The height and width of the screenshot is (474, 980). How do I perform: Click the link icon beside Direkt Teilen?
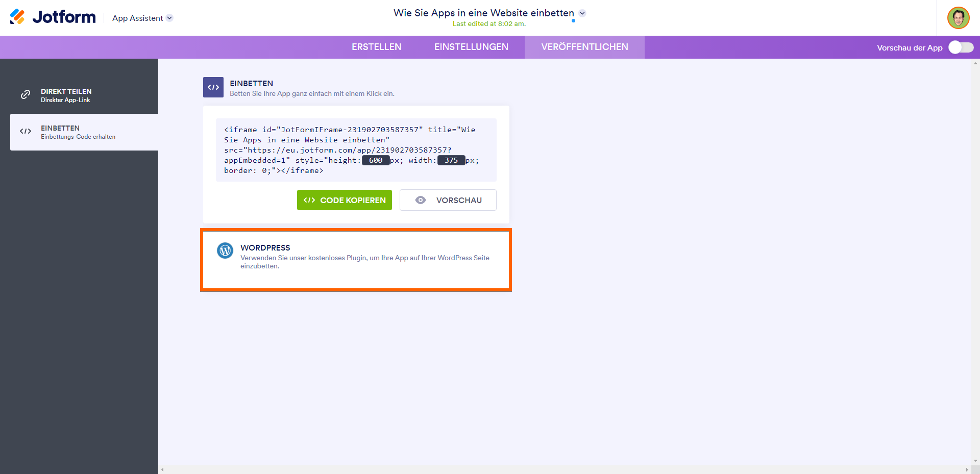pos(26,95)
